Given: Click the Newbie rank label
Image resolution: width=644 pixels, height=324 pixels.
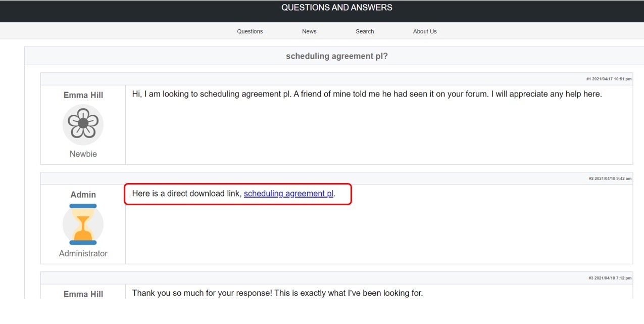Looking at the screenshot, I should tap(83, 154).
